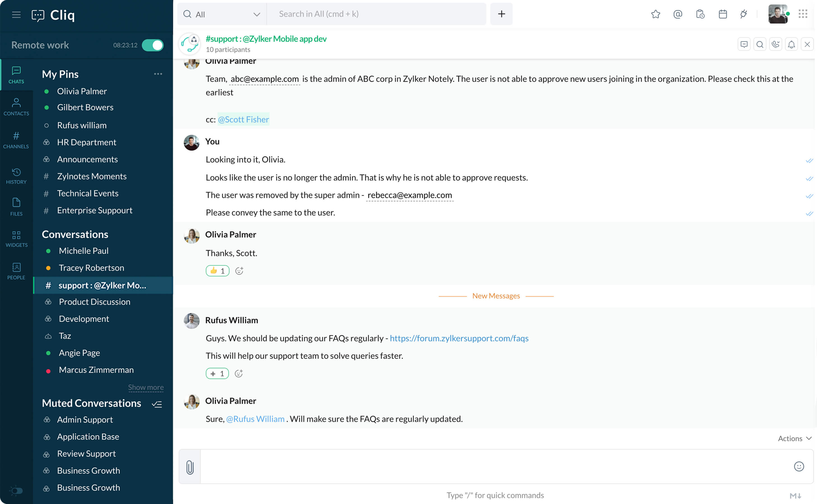
Task: Switch to the Channels tab
Action: point(16,140)
